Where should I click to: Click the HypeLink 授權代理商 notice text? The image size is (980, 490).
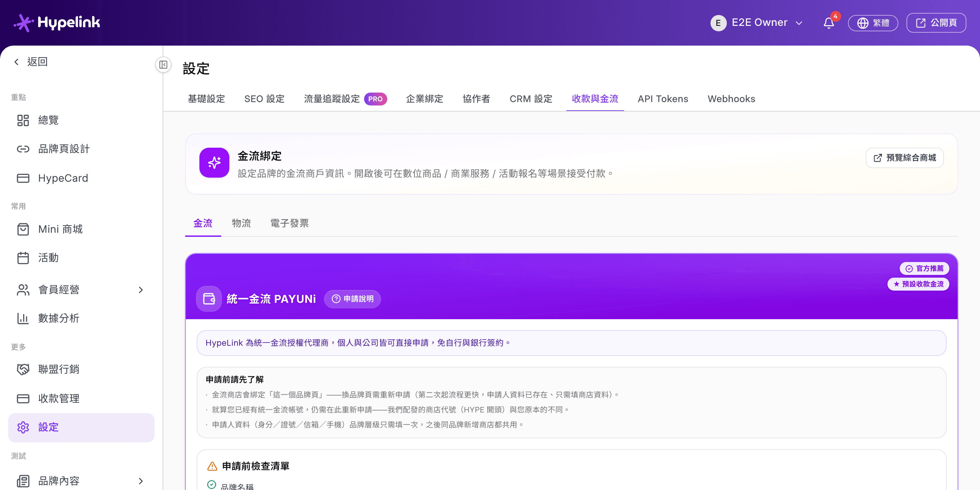pyautogui.click(x=358, y=343)
